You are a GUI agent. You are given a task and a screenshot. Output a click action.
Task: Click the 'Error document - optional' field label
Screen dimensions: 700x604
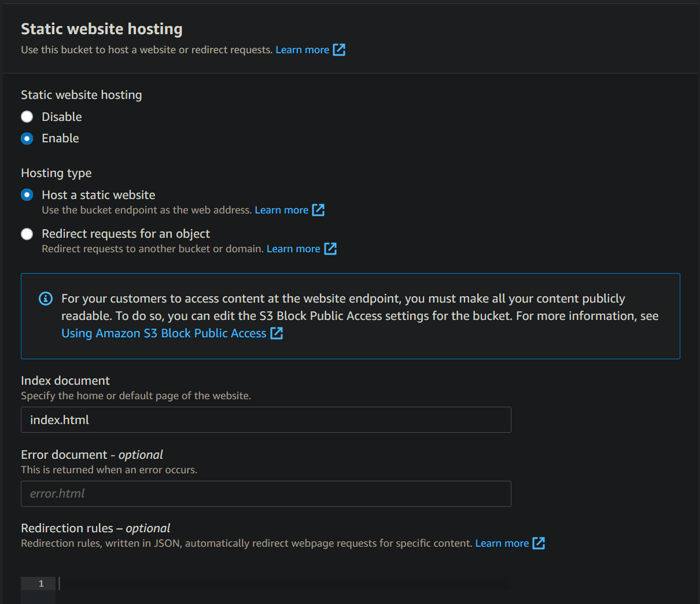click(92, 455)
